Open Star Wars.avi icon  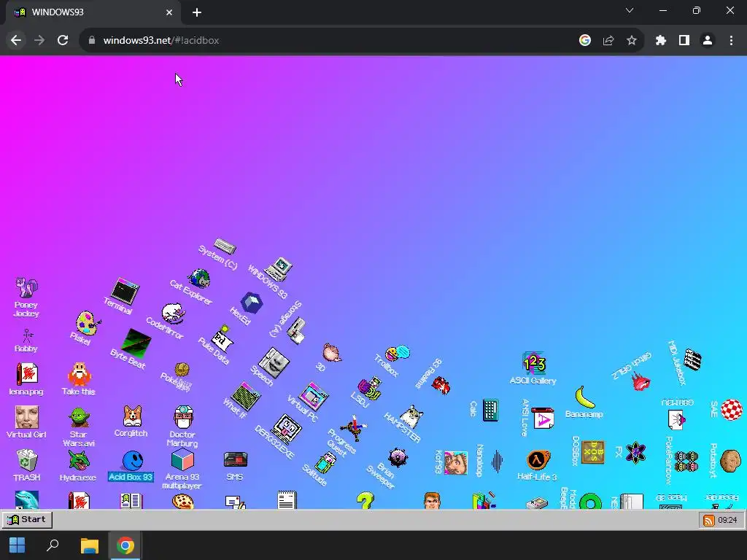click(79, 417)
